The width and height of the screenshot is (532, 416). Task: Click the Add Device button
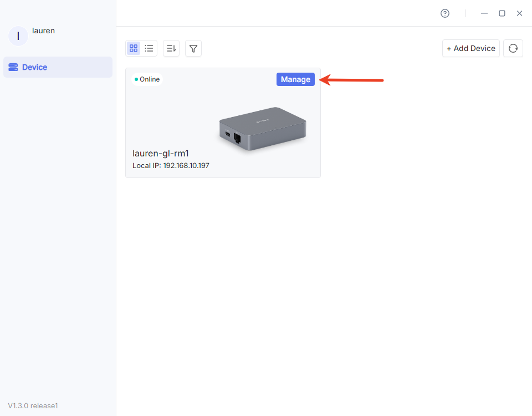point(471,48)
